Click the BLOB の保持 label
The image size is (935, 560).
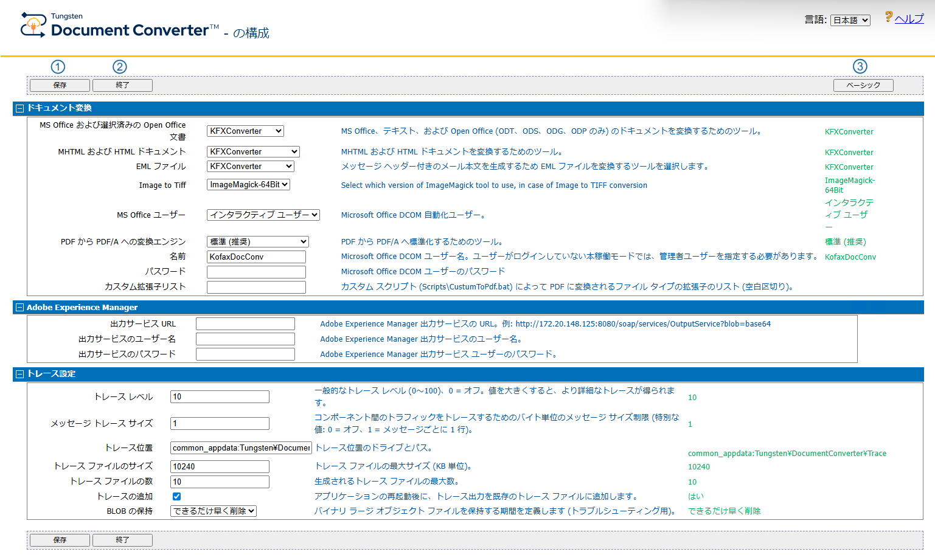tap(130, 511)
